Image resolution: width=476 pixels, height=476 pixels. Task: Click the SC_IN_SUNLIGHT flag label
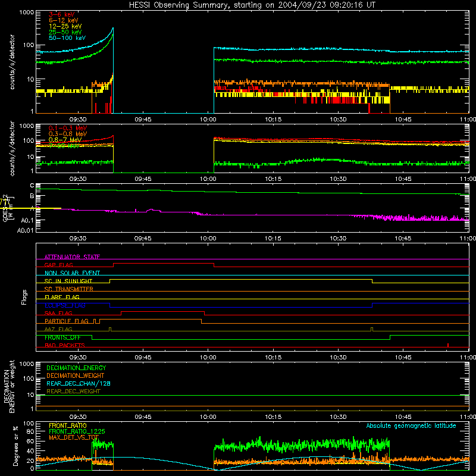[68, 281]
